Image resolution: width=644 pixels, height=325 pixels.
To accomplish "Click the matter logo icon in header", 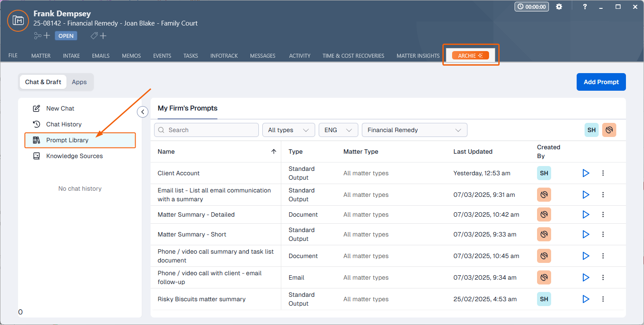I will [18, 21].
